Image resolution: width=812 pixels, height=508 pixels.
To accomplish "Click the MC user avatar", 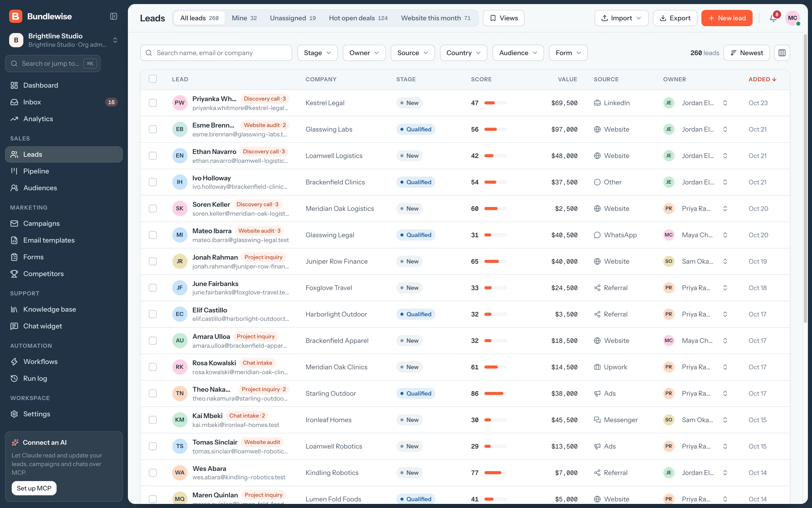I will point(792,18).
